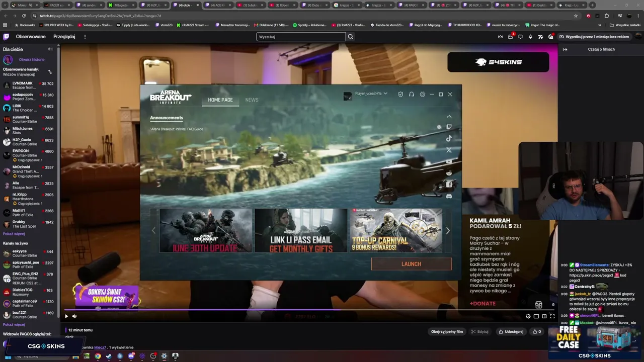The image size is (644, 362).
Task: Toggle fullscreen on the video player
Action: point(552,316)
